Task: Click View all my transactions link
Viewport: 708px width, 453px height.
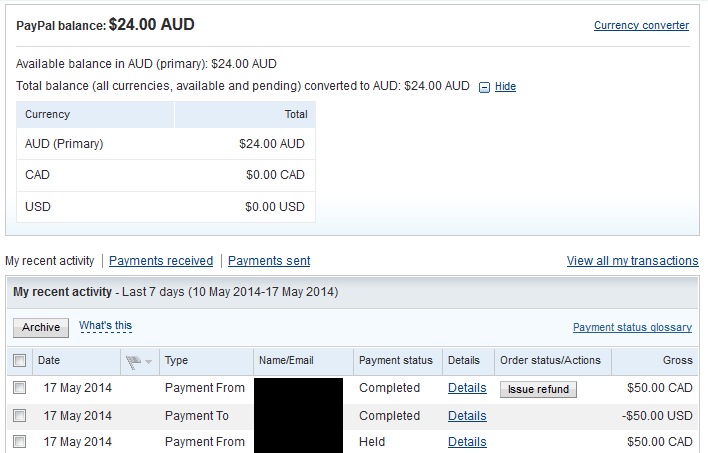Action: (633, 261)
